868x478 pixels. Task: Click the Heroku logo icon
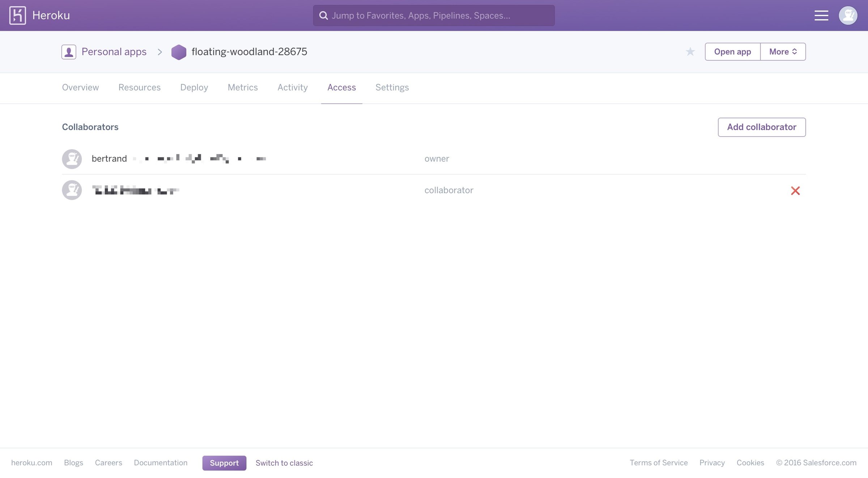pos(17,16)
